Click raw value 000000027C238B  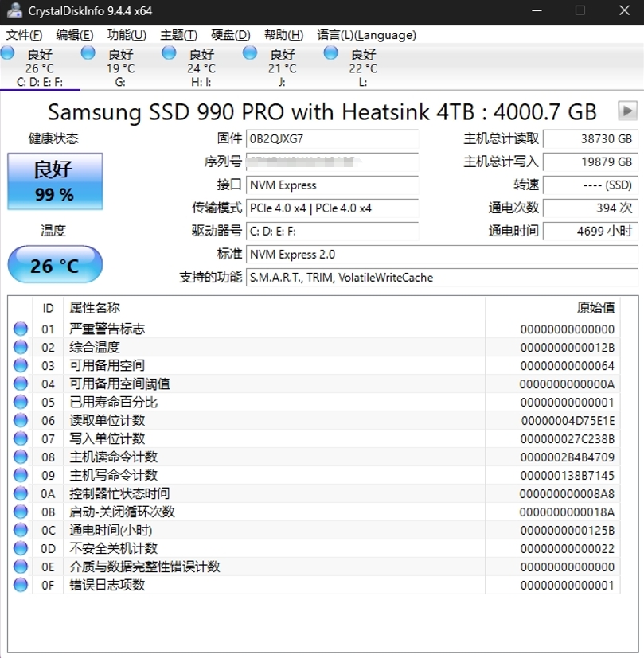click(x=568, y=439)
